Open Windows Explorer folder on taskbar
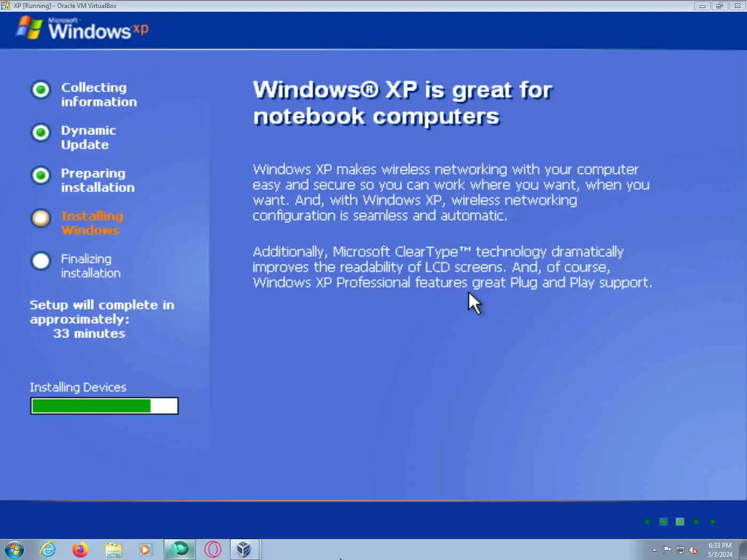Screen dimensions: 747x560 (114, 549)
